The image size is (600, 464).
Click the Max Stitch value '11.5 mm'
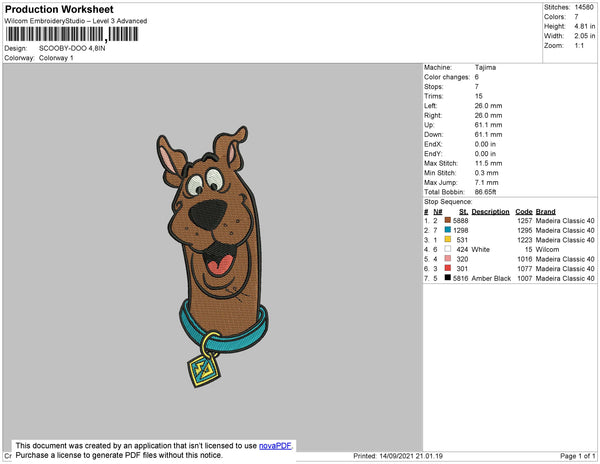[488, 163]
